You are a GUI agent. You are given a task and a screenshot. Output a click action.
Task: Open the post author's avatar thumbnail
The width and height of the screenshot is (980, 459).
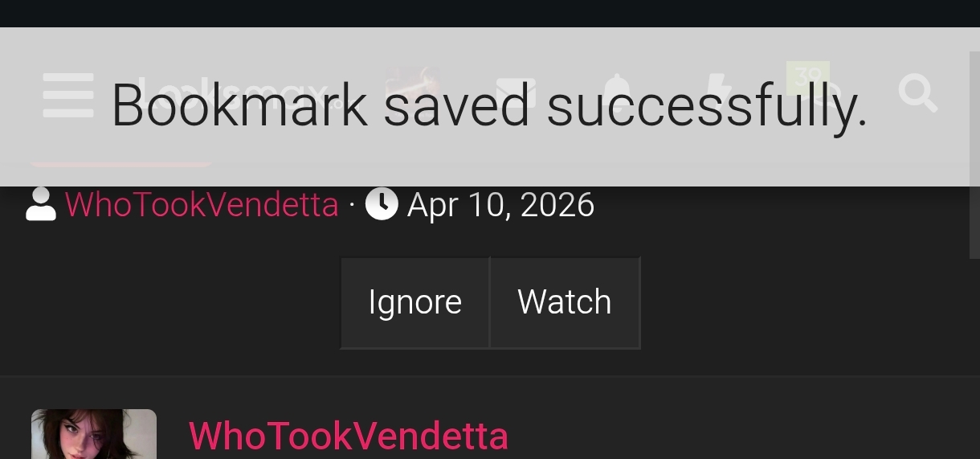point(94,434)
